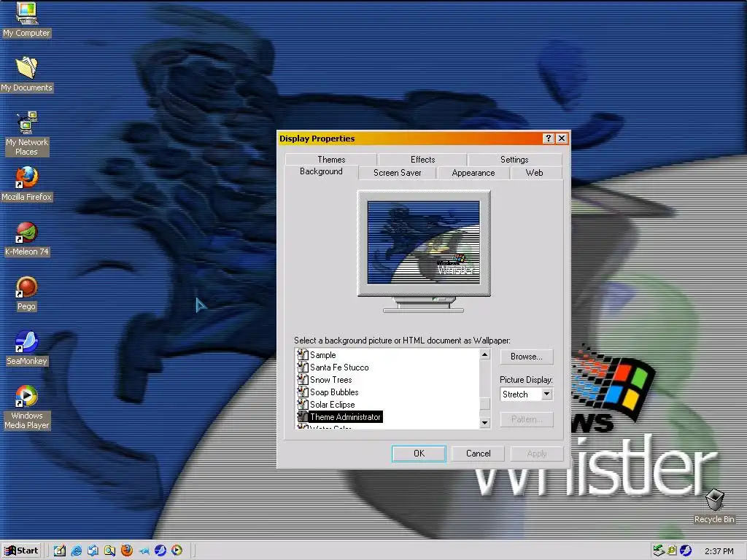
Task: Switch to the Appearance tab
Action: [x=473, y=173]
